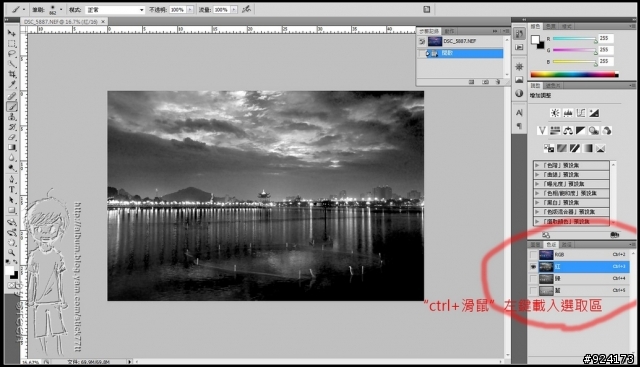
Task: Add a Channel Mixer adjustment
Action: click(x=607, y=131)
